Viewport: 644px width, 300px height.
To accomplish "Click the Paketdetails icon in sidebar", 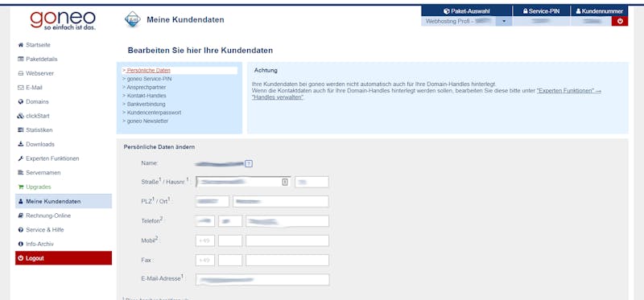I will click(x=21, y=59).
